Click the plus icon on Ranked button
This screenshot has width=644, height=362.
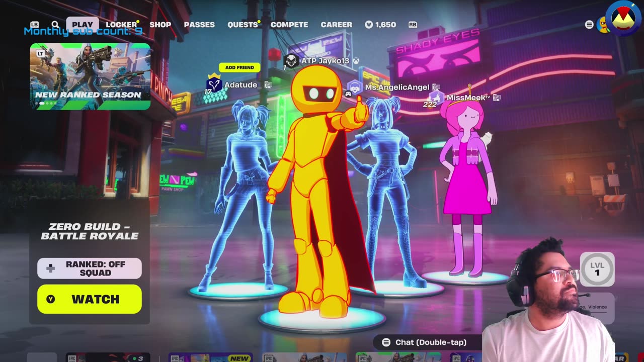[50, 268]
